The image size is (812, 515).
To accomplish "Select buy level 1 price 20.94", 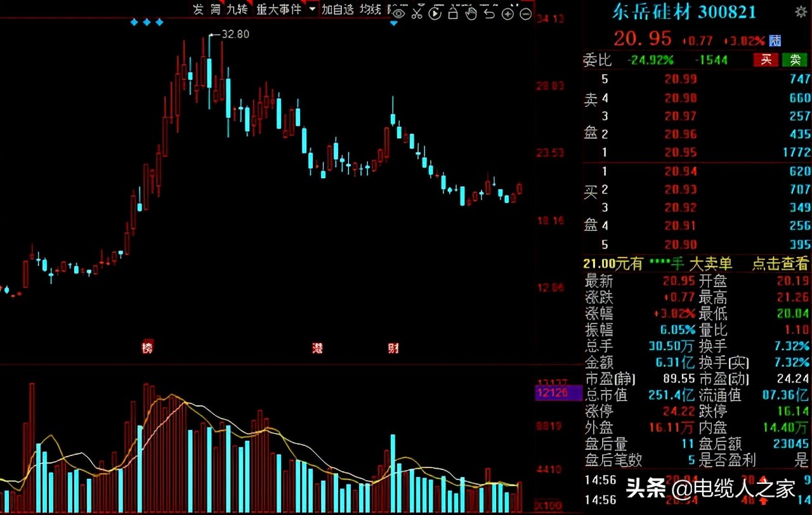I will pos(681,171).
